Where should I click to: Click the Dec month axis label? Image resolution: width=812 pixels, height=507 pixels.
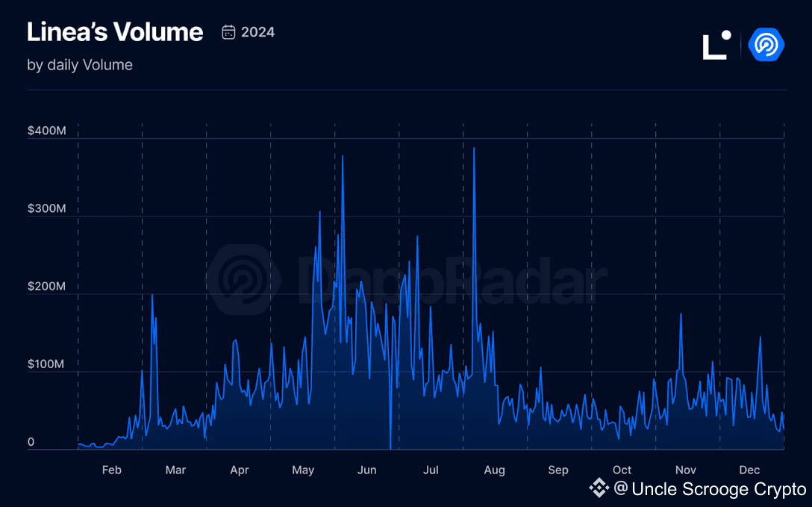click(749, 470)
